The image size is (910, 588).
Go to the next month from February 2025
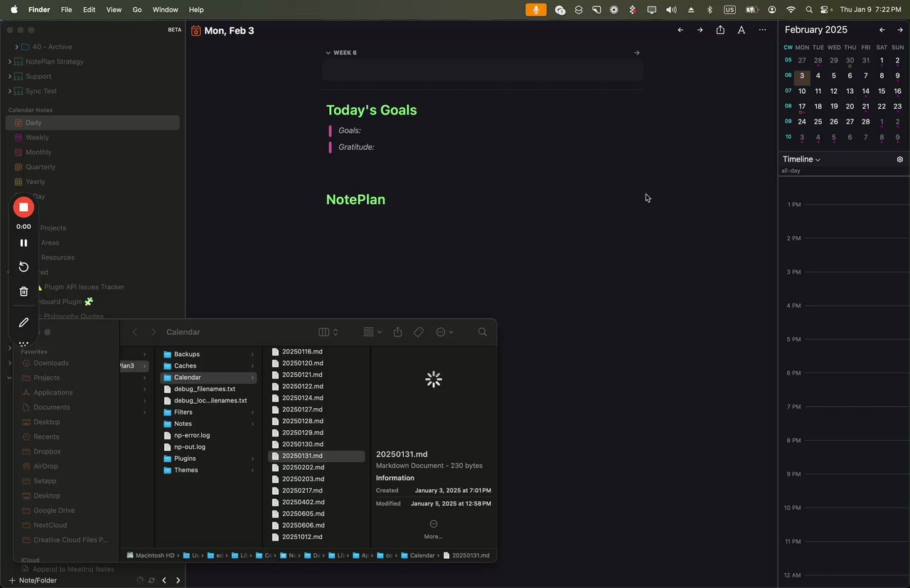pos(900,30)
